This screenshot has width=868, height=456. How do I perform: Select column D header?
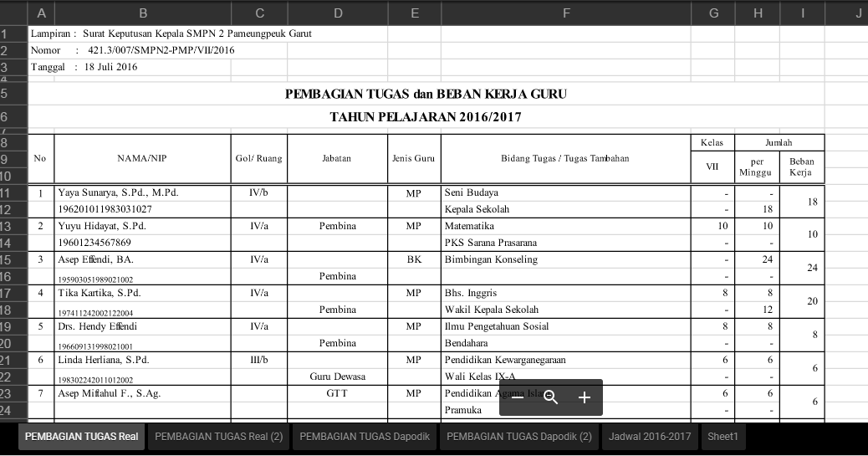point(338,13)
